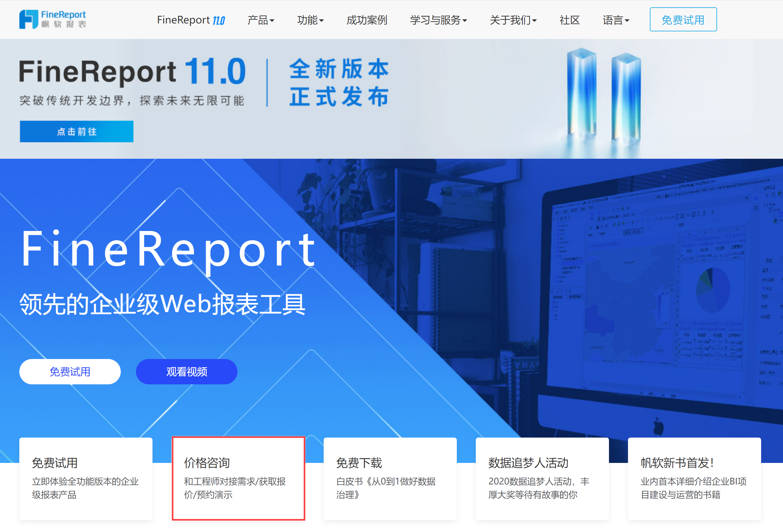Screen dimensions: 783x532
Task: Expand the 学习与服务 dropdown
Action: (x=438, y=20)
